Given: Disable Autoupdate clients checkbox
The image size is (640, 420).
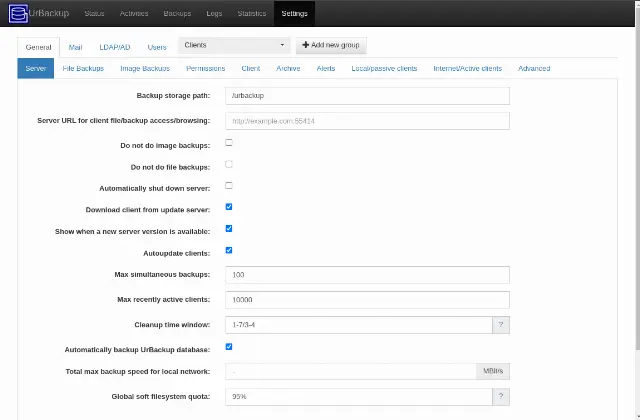Looking at the screenshot, I should click(x=229, y=250).
